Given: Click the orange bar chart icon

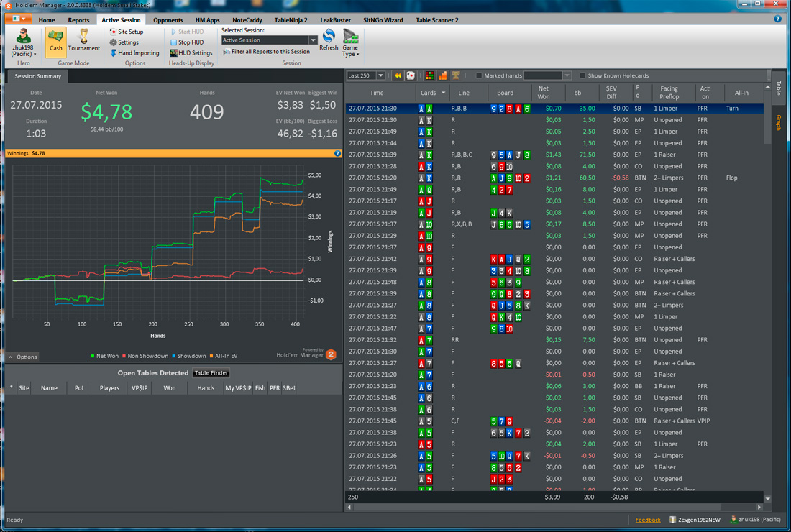Looking at the screenshot, I should pos(442,75).
